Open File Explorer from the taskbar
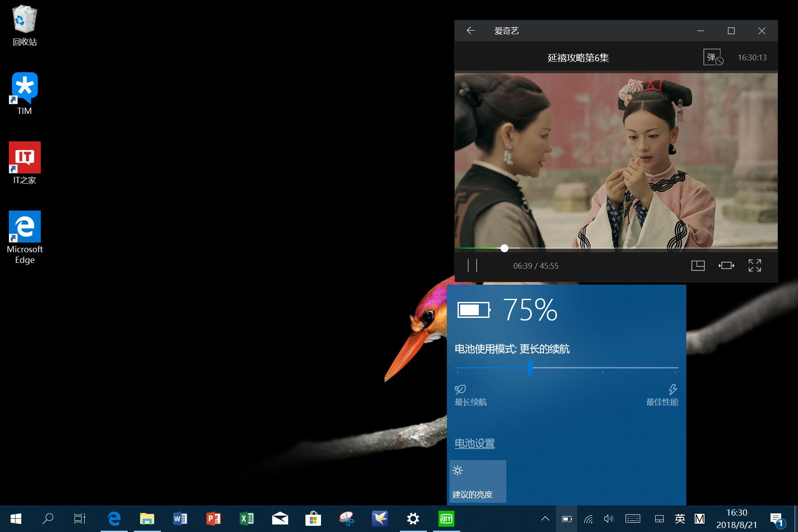 point(147,519)
